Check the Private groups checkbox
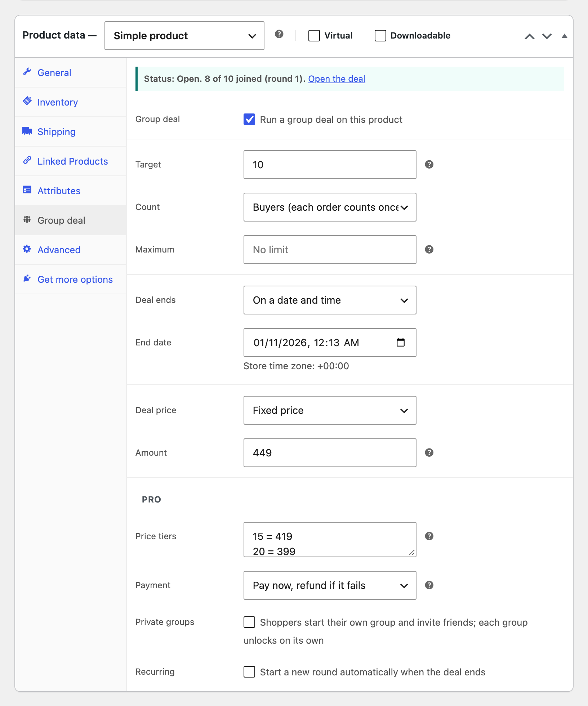588x706 pixels. coord(249,622)
